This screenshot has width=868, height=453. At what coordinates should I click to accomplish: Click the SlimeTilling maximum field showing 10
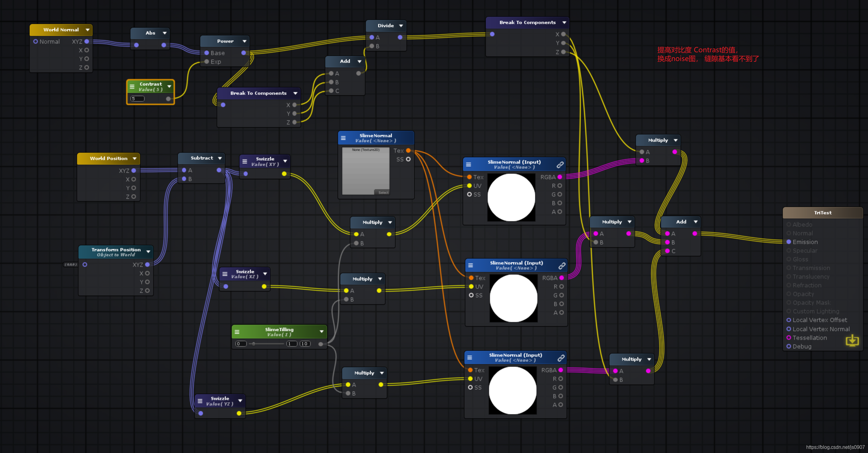point(305,344)
